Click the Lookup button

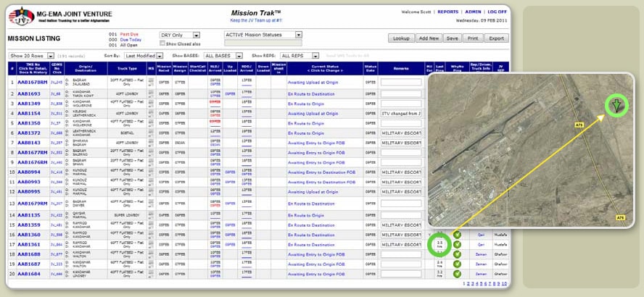[x=400, y=38]
